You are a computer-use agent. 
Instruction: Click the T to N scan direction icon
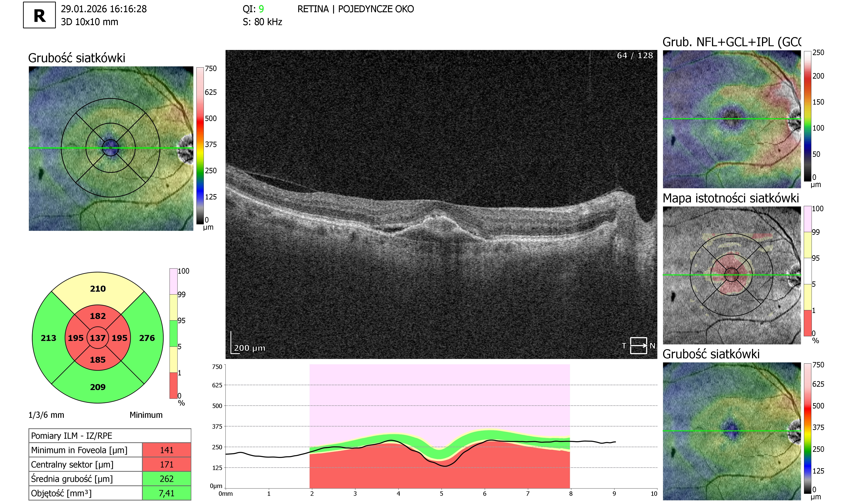tap(638, 346)
